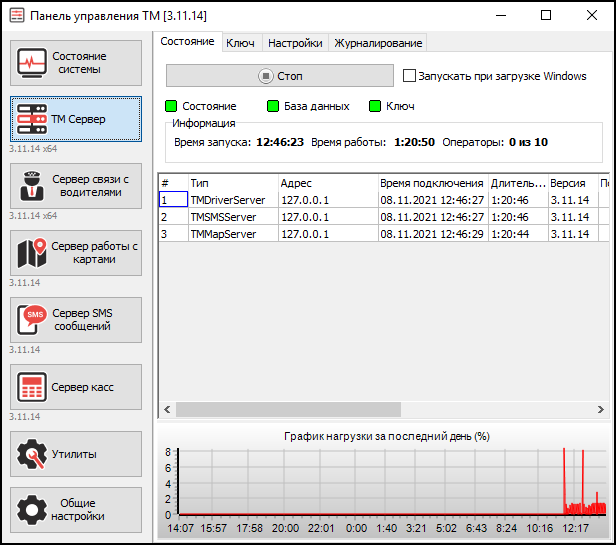Click the green Состояние status indicator
The width and height of the screenshot is (616, 545).
171,106
